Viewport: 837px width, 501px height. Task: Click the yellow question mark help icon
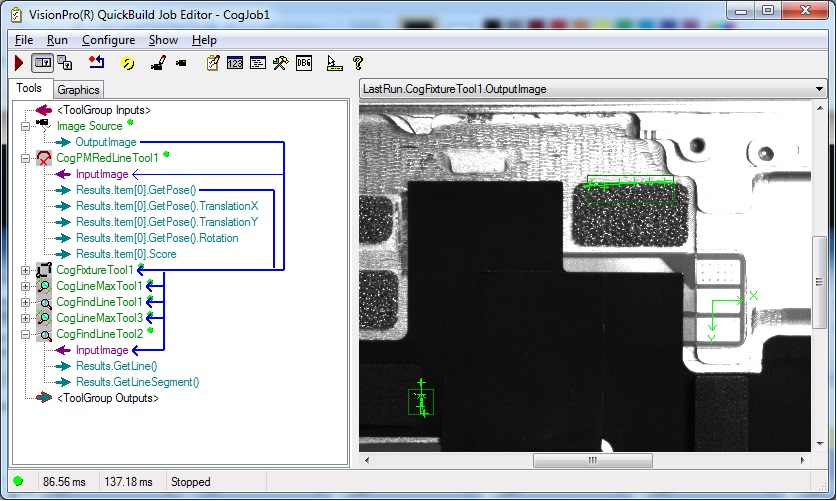[358, 63]
